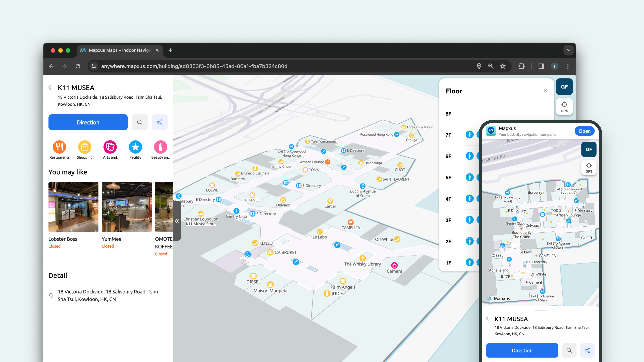Open the tab search dropdown arrow
Screen dimensions: 644x362
pos(569,50)
